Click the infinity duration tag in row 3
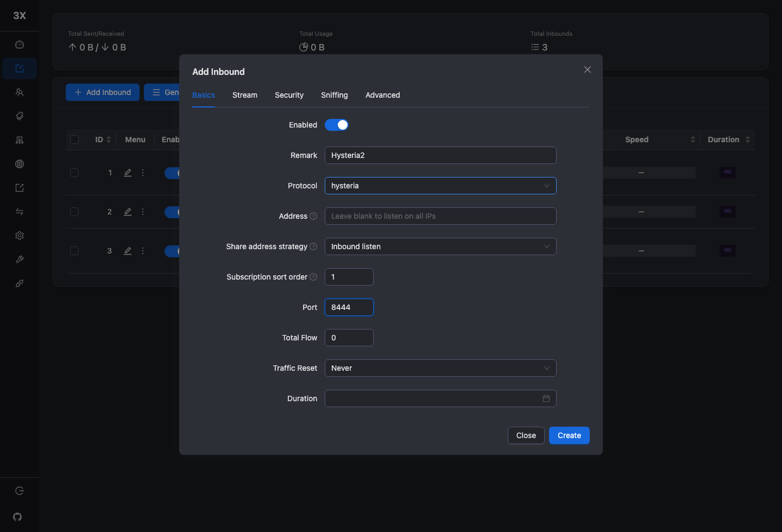The height and width of the screenshot is (532, 782). (x=728, y=250)
